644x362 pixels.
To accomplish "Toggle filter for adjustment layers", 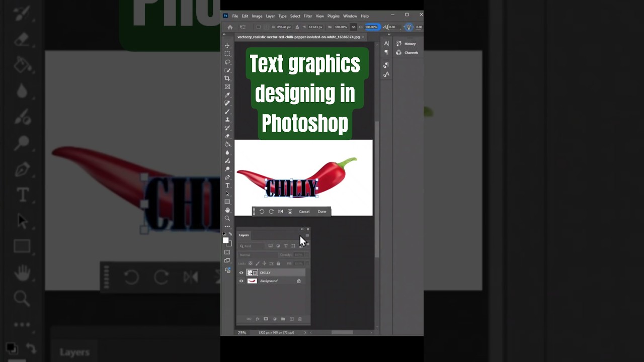I will pos(278,246).
